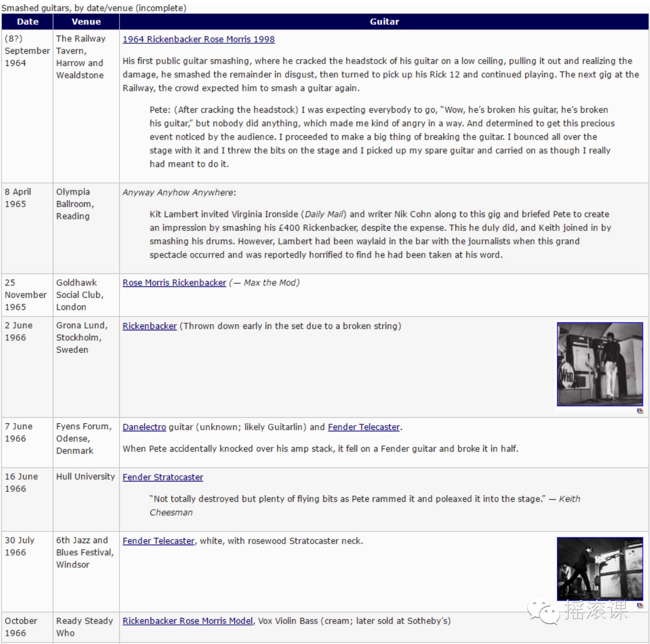Click the 'Thrown down early in the set' note

290,326
